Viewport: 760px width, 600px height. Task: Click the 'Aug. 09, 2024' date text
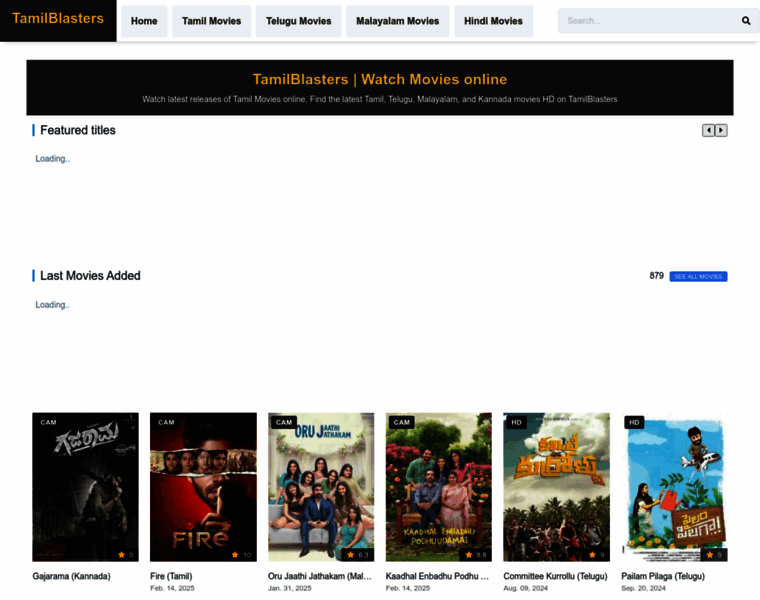coord(525,588)
